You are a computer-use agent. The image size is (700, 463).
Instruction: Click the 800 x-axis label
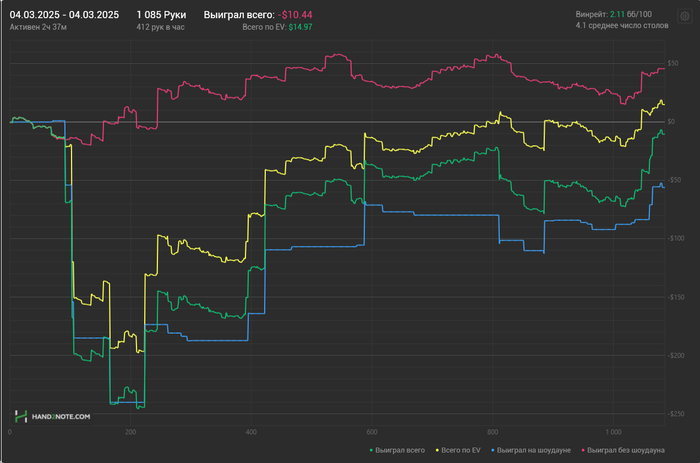point(492,432)
